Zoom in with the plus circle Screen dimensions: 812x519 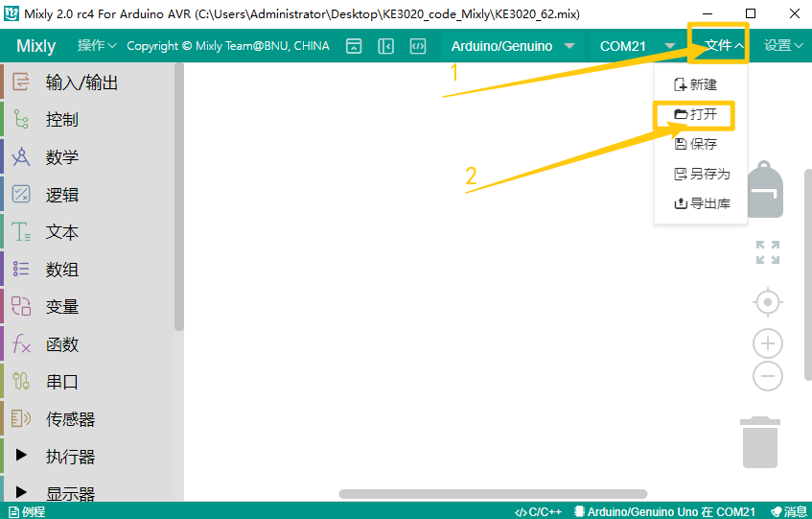coord(768,343)
